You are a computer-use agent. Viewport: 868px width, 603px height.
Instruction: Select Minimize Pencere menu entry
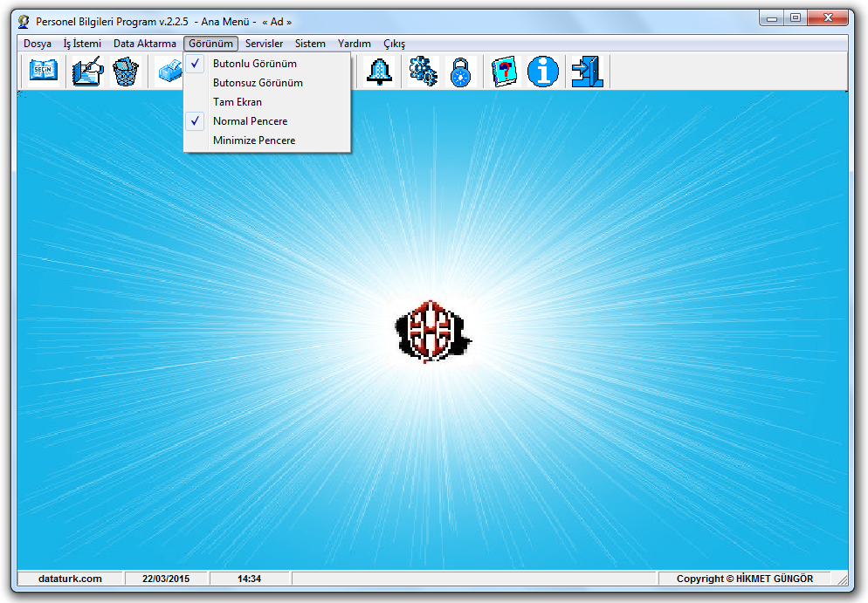pyautogui.click(x=267, y=140)
